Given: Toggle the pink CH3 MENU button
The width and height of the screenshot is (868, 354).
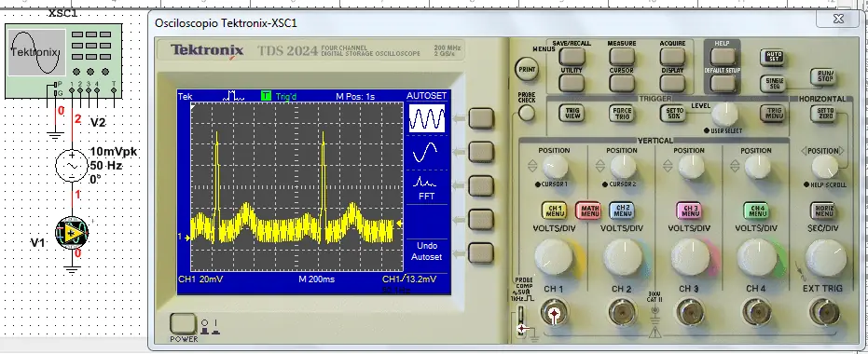Looking at the screenshot, I should pos(689,211).
